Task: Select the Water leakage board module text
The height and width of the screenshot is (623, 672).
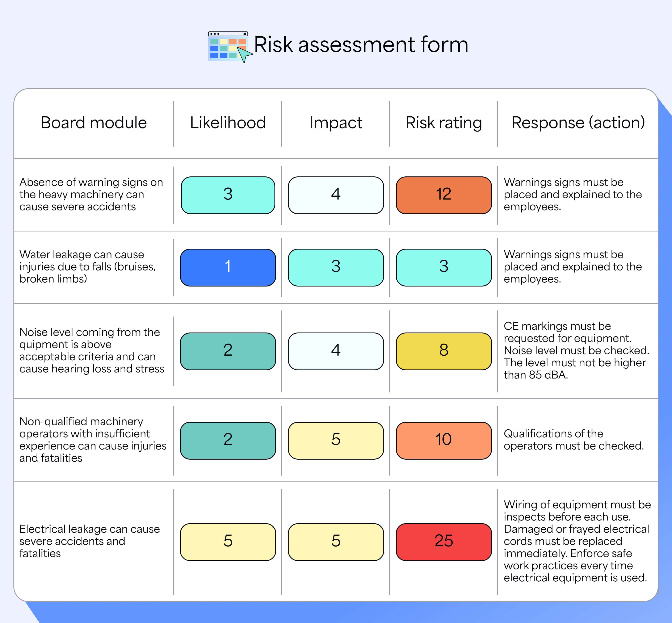Action: [x=87, y=267]
